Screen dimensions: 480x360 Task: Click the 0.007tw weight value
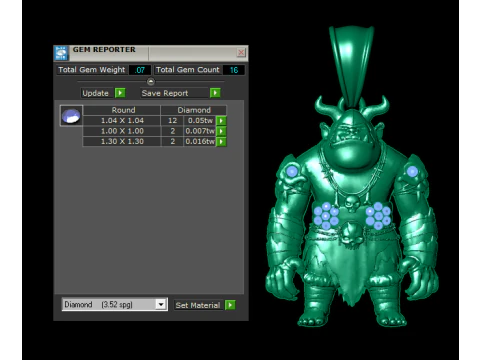coord(200,131)
